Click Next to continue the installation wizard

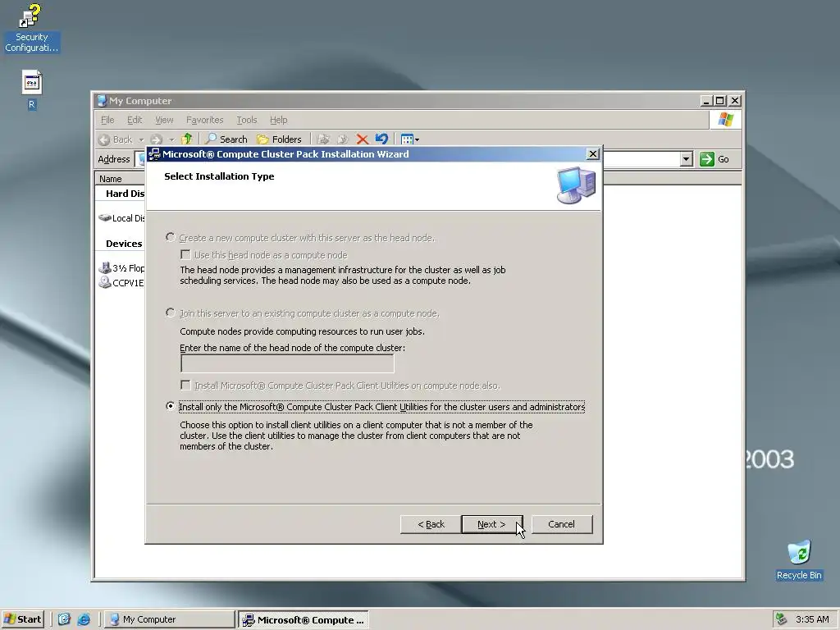coord(492,524)
